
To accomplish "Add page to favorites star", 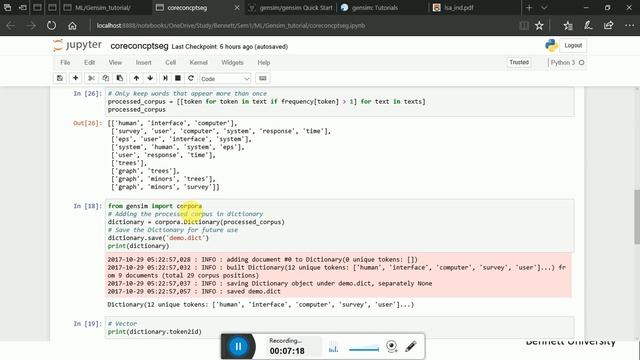I will 539,26.
